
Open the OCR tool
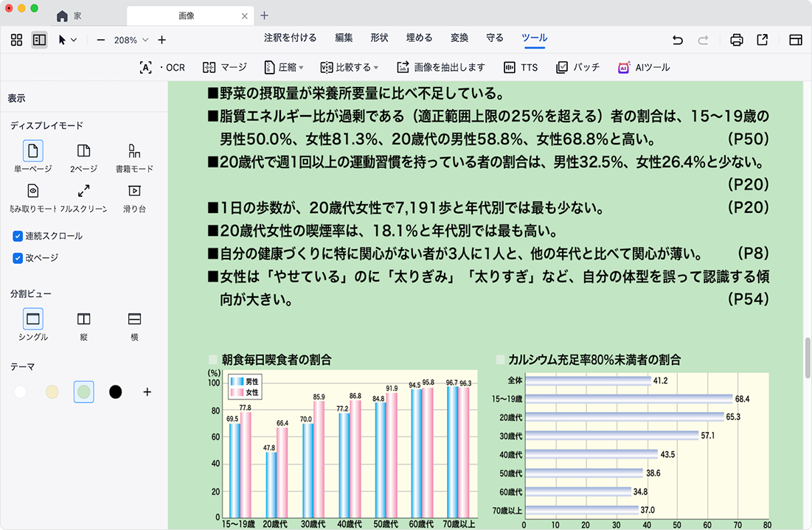pos(162,67)
